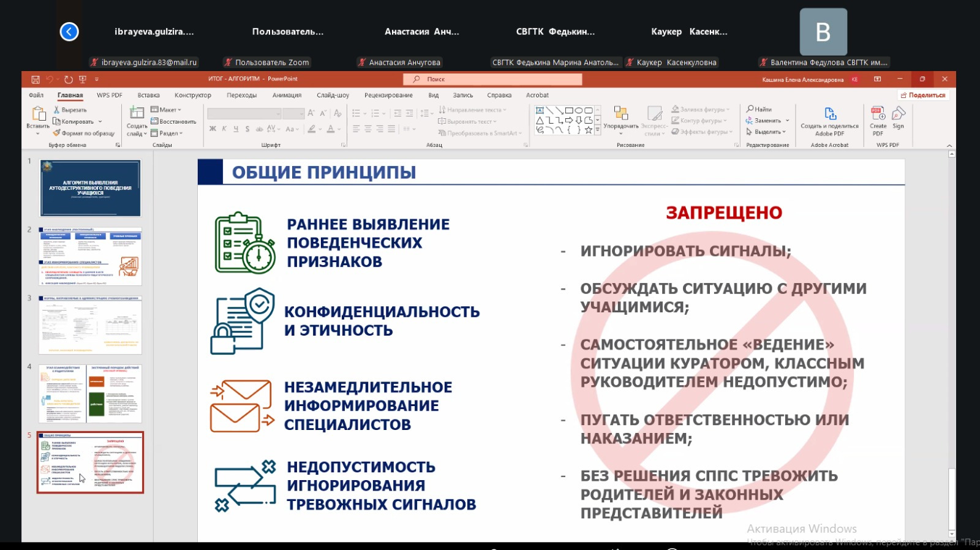
Task: Go back using the blue Zoom arrow
Action: 69,31
